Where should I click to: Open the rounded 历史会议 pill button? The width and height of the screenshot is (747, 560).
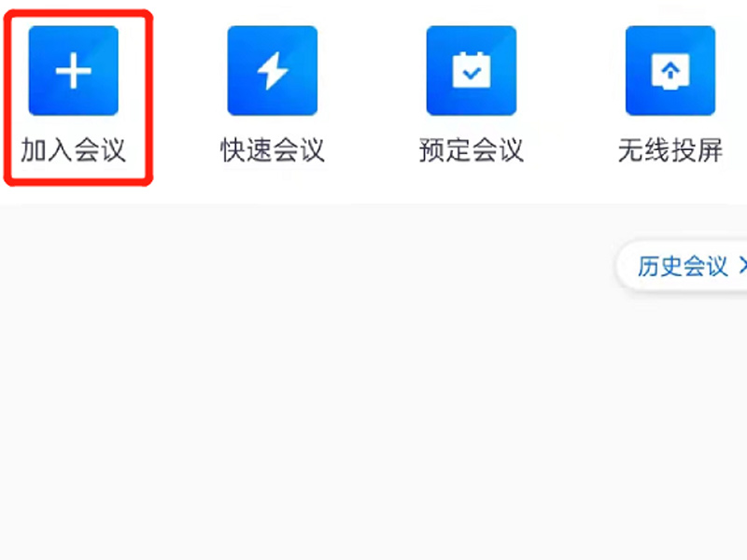682,266
